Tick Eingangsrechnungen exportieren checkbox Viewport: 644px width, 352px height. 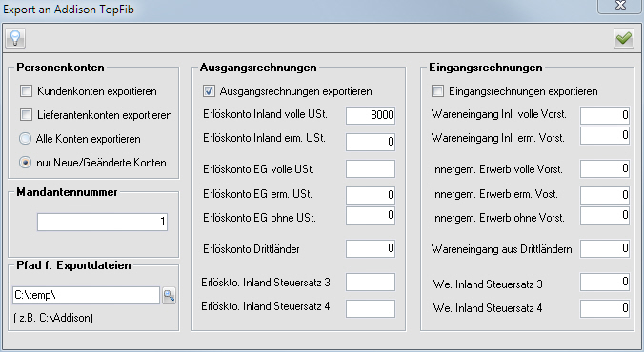pos(438,91)
